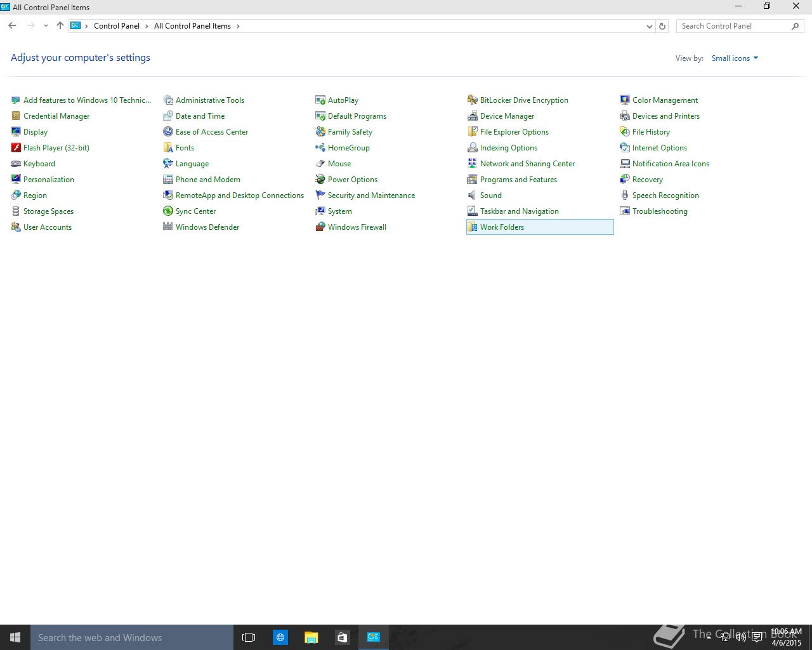Open the Store app on taskbar

pyautogui.click(x=342, y=637)
